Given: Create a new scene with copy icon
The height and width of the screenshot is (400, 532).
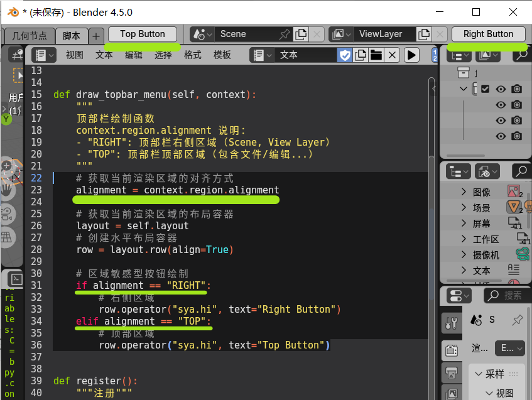Looking at the screenshot, I should tap(301, 35).
